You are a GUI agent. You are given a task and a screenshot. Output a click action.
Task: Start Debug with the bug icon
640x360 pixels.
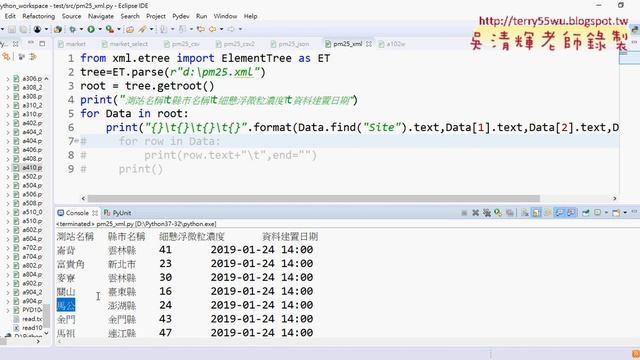pos(73,29)
